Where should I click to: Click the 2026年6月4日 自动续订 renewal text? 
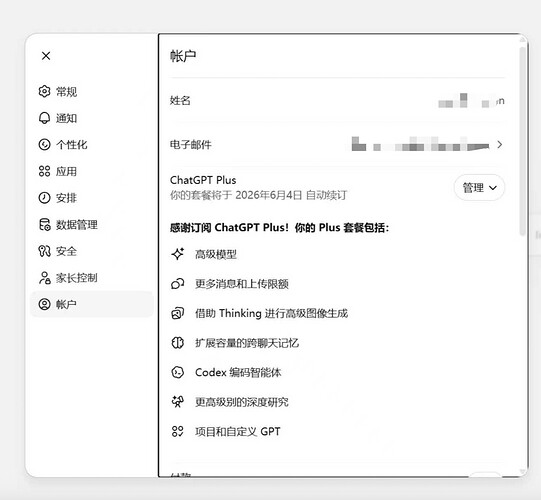click(292, 195)
